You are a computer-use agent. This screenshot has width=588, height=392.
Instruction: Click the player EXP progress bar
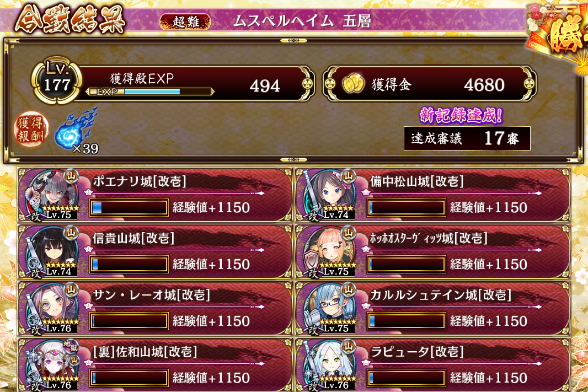pyautogui.click(x=150, y=92)
